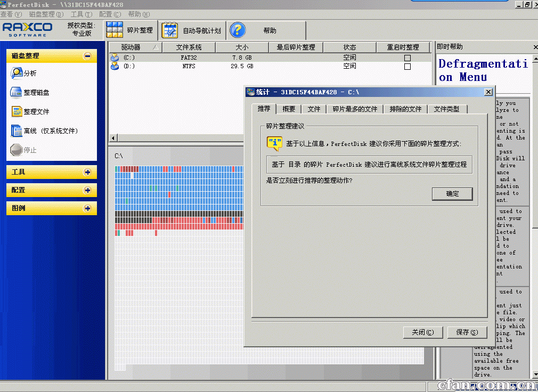This screenshot has height=392, width=538.
Task: Open the 帮助(H) menu
Action: click(x=138, y=14)
